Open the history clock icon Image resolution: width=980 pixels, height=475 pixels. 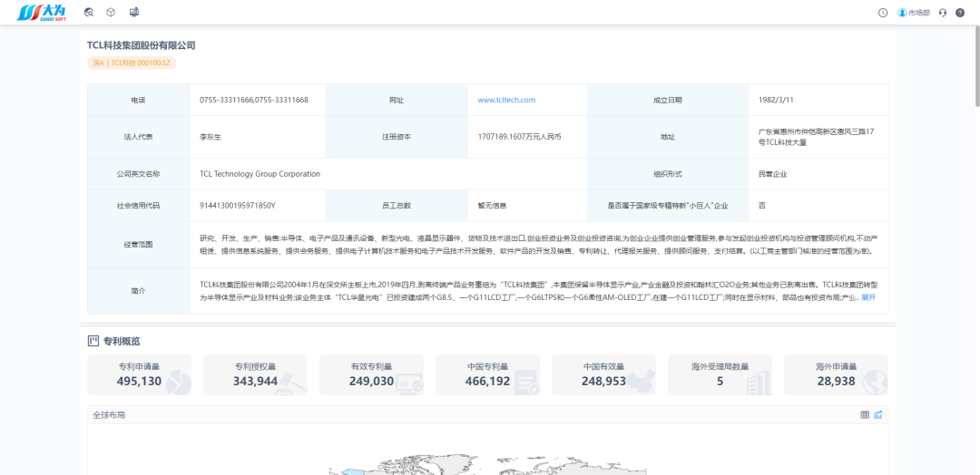pos(883,13)
